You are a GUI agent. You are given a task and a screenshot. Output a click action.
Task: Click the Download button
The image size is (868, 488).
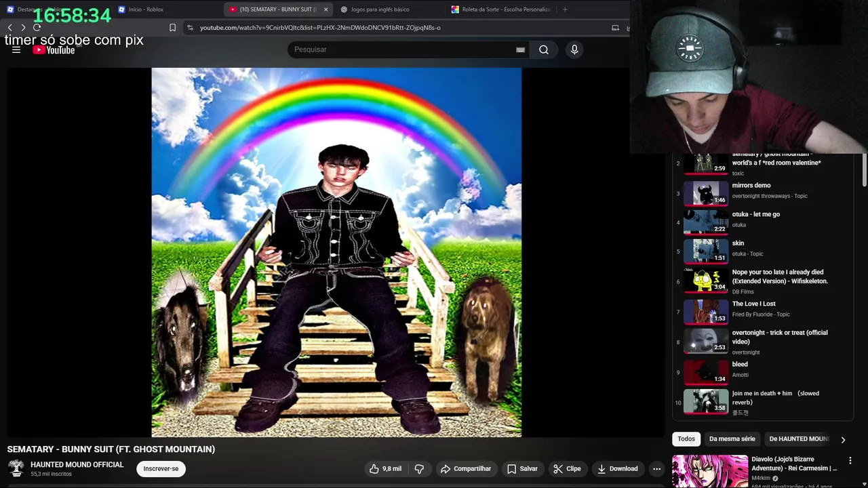pyautogui.click(x=618, y=468)
